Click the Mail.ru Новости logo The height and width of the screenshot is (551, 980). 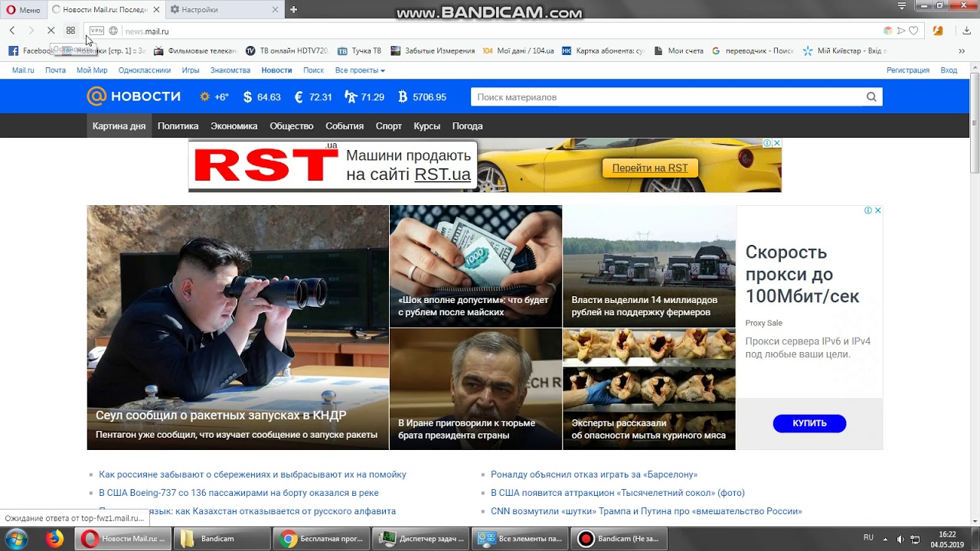[134, 96]
